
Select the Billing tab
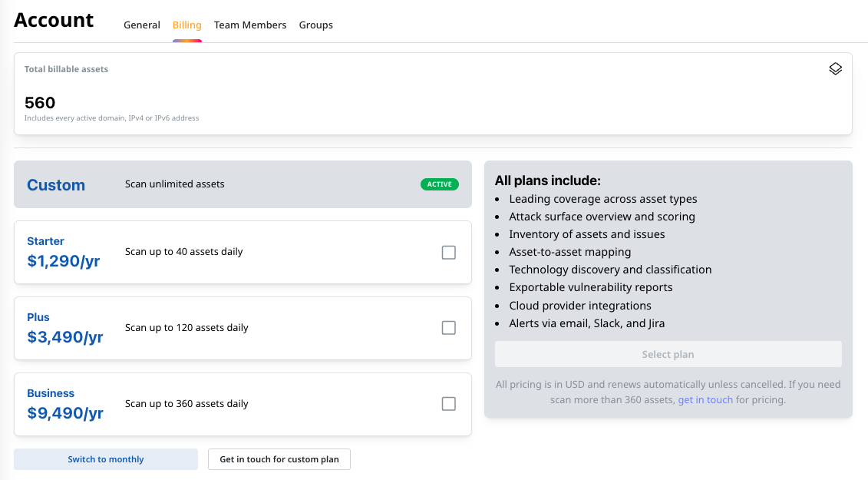[186, 25]
